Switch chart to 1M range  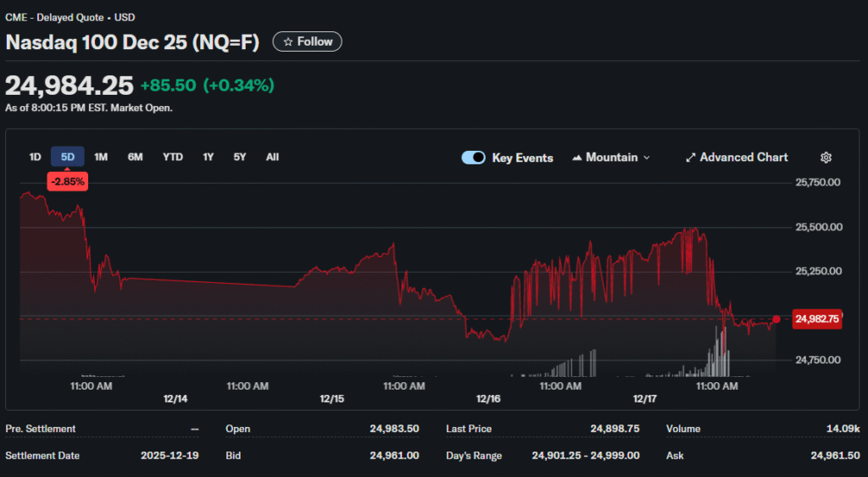point(101,157)
